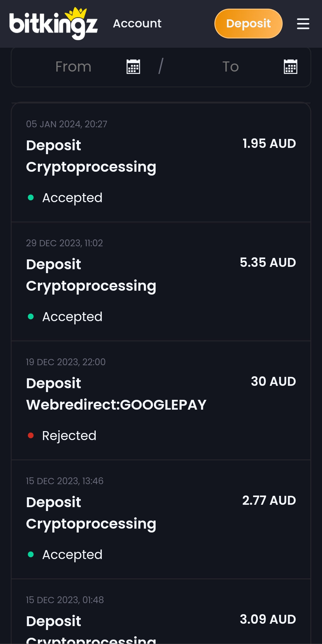Click the 30 AUD amount

coord(273,381)
